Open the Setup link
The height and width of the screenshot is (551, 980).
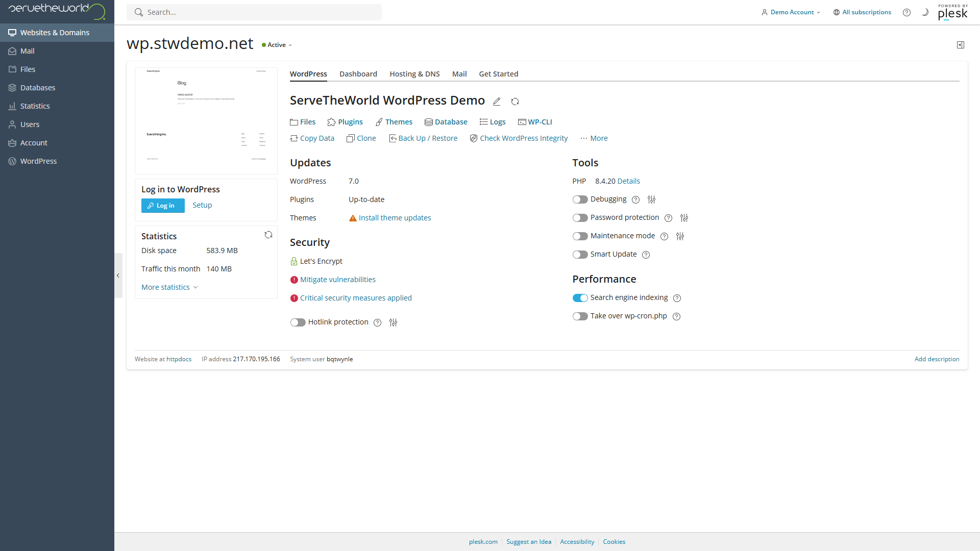[202, 205]
